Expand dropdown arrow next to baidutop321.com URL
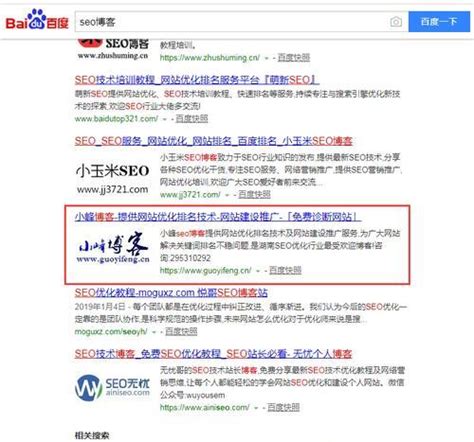 164,119
